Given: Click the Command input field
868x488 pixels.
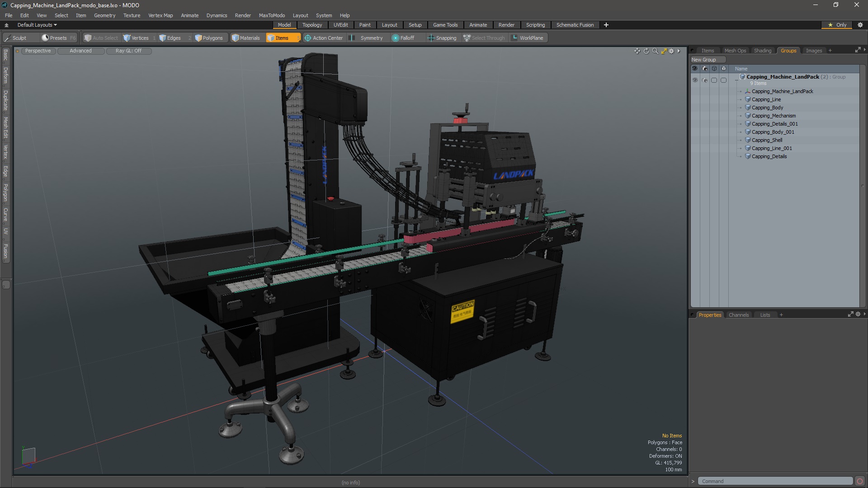Looking at the screenshot, I should click(x=775, y=481).
